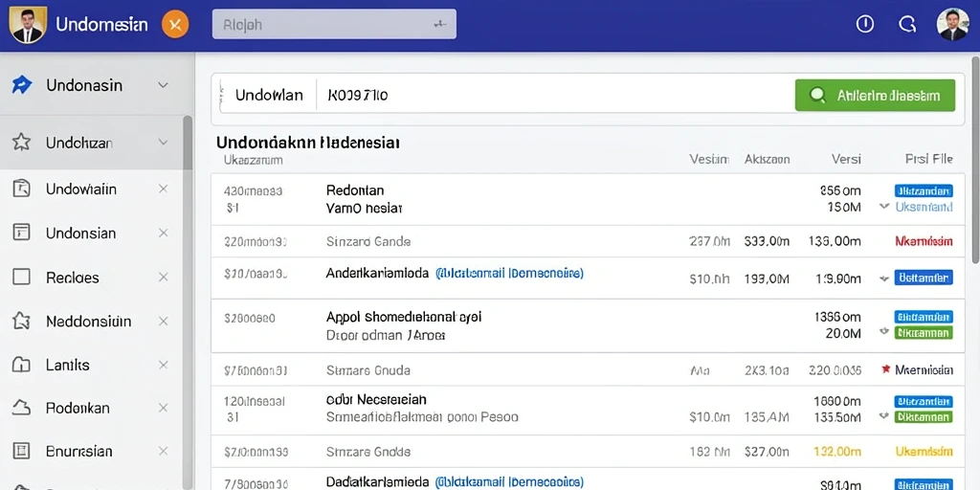This screenshot has width=980, height=490.
Task: Close the Reoloes sidebar item
Action: click(x=163, y=277)
